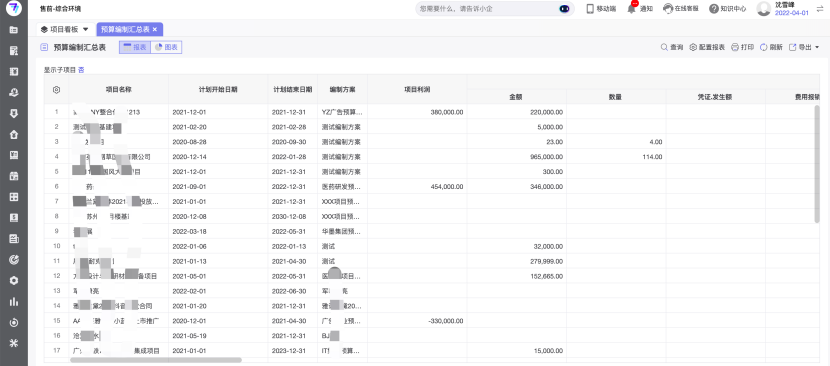Click the user avatar picture
The image size is (830, 366).
pyautogui.click(x=764, y=8)
